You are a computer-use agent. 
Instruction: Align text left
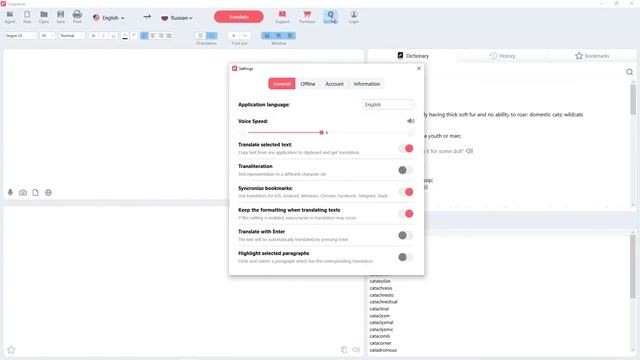[144, 36]
